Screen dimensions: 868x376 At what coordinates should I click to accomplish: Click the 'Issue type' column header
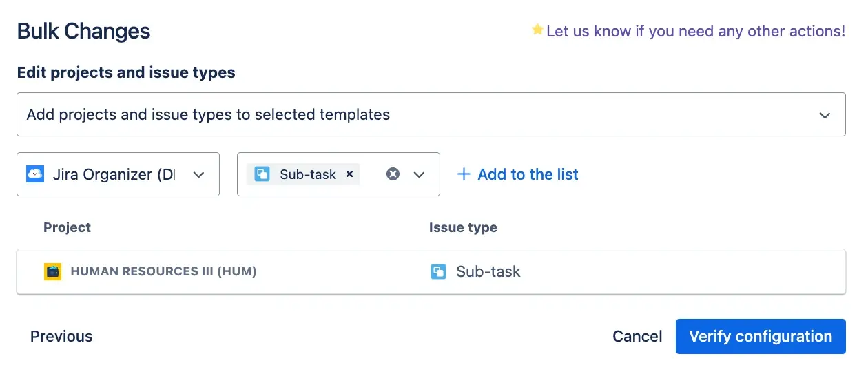click(463, 227)
